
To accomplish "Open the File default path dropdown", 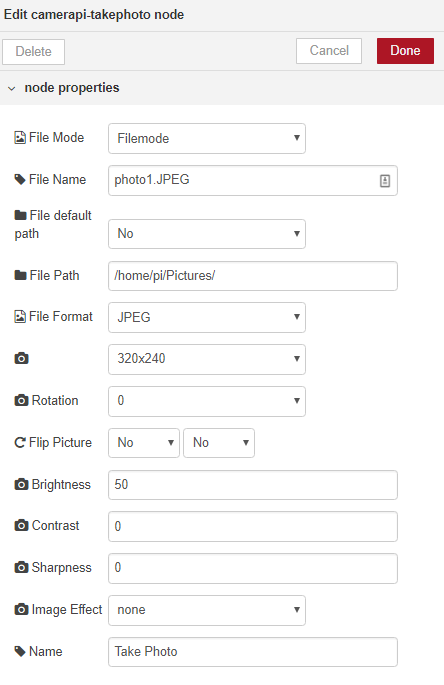I will [x=207, y=234].
